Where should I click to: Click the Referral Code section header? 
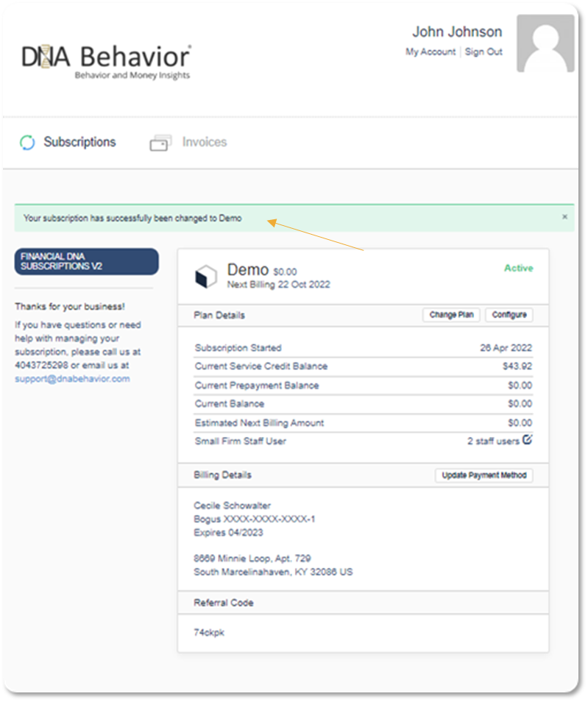pyautogui.click(x=224, y=603)
